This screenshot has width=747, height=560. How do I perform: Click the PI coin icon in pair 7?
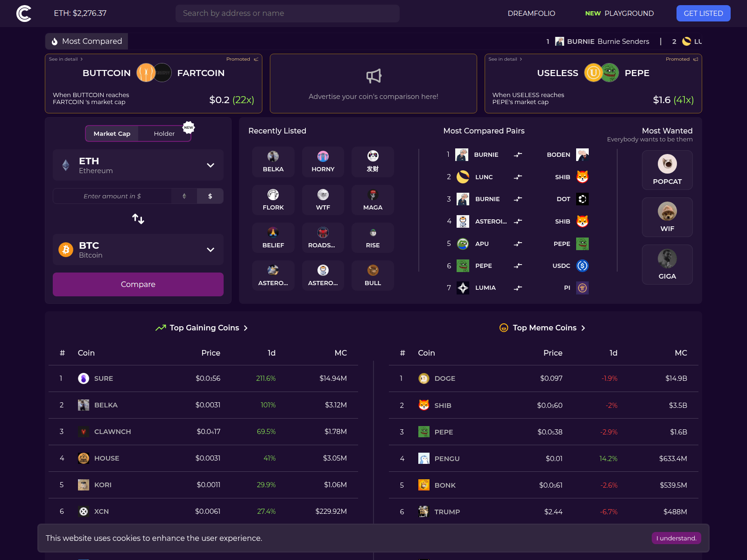[x=582, y=288]
